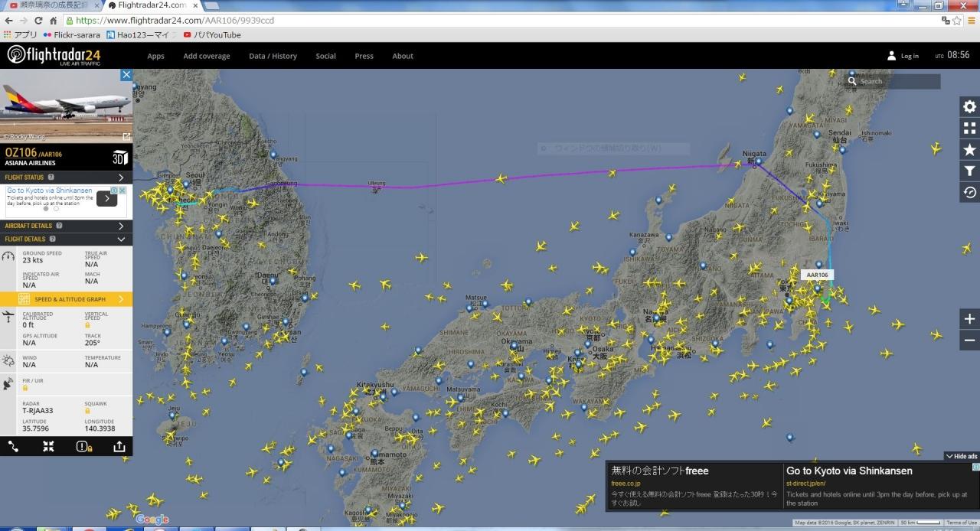
Task: Toggle the locked alerts icon
Action: coord(83,447)
